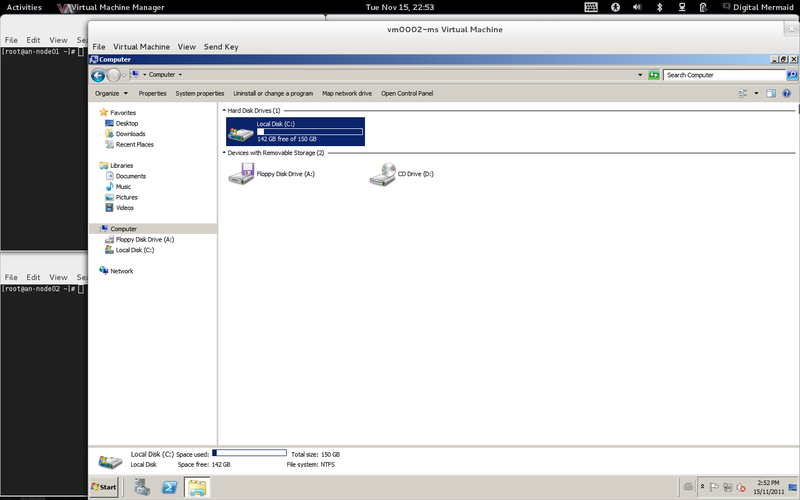
Task: Click the change view icon
Action: click(x=743, y=93)
